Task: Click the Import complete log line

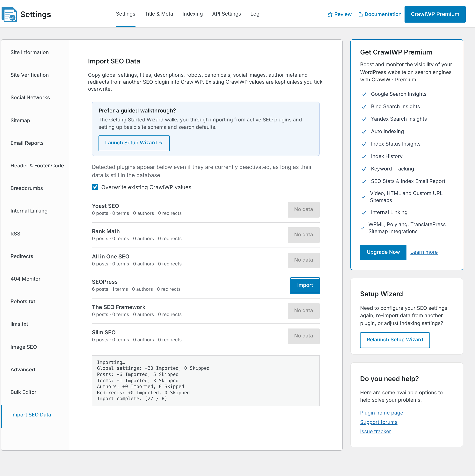Action: pyautogui.click(x=132, y=399)
